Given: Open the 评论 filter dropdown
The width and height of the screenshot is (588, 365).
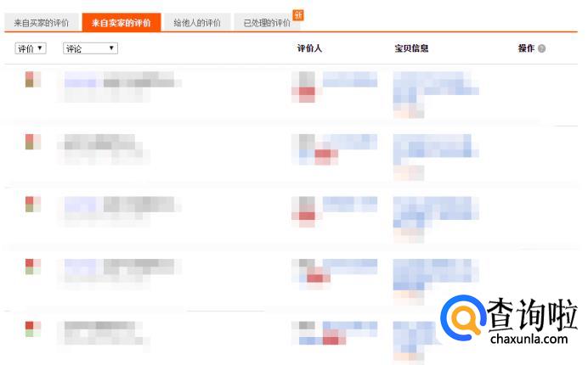Looking at the screenshot, I should (x=90, y=48).
